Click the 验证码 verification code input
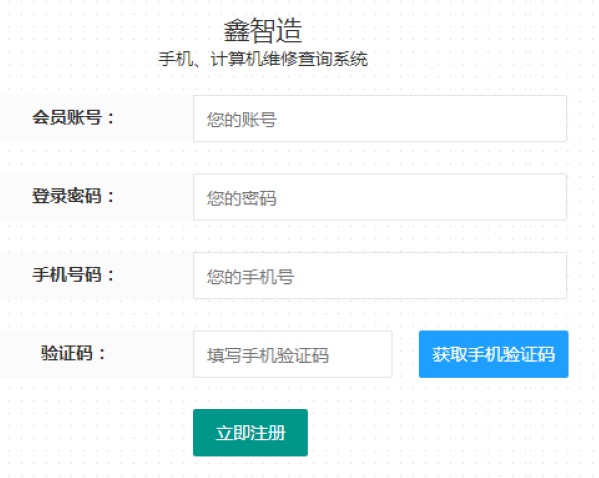Viewport: 599px width, 478px height. [293, 354]
